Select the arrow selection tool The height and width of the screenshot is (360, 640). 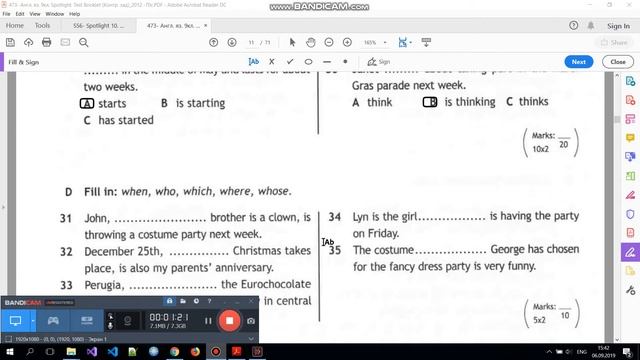pyautogui.click(x=292, y=42)
